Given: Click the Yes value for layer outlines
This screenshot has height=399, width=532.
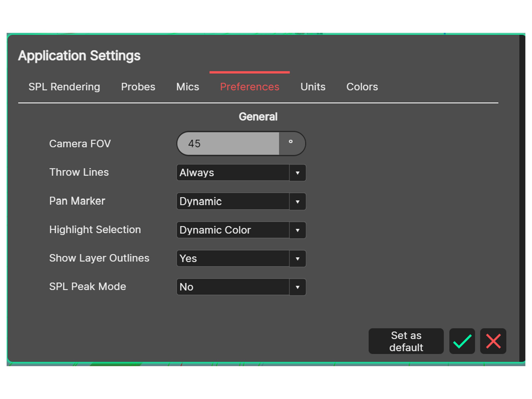Looking at the screenshot, I should click(x=233, y=259).
